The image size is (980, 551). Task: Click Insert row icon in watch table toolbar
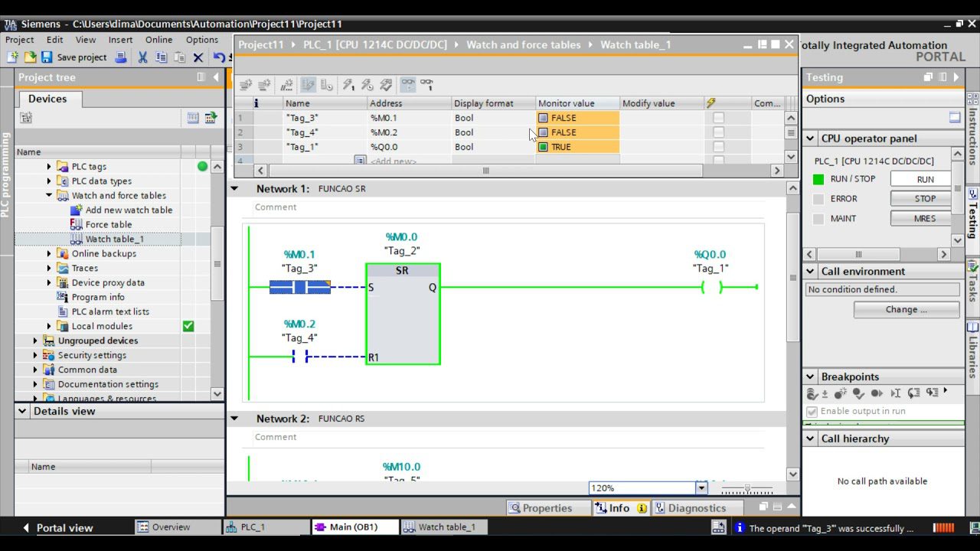pos(245,85)
